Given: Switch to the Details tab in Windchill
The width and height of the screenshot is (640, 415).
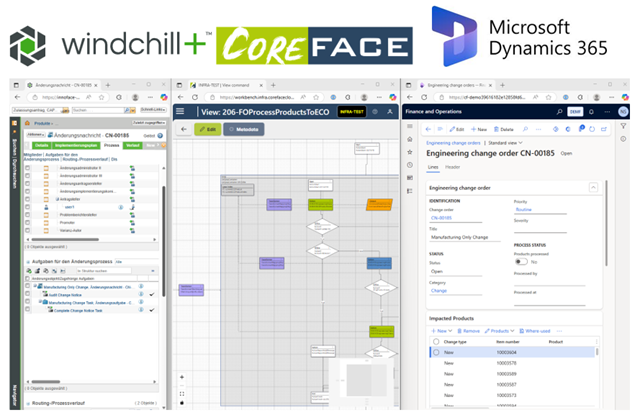Looking at the screenshot, I should click(41, 145).
